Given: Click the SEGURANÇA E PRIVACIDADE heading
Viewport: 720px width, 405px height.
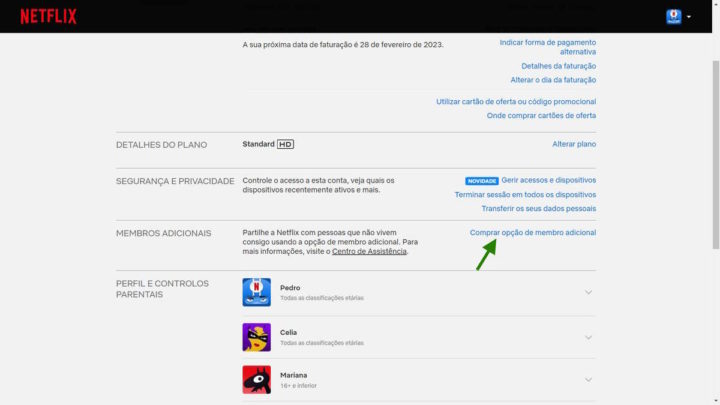Looking at the screenshot, I should [175, 181].
